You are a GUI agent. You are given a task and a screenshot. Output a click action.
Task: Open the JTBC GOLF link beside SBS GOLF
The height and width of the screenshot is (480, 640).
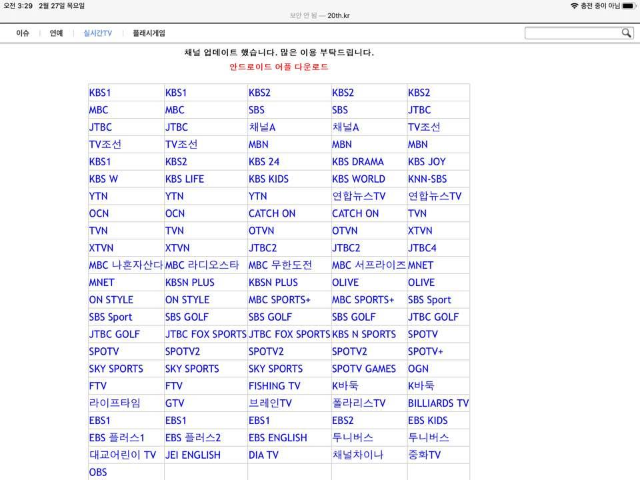(433, 317)
